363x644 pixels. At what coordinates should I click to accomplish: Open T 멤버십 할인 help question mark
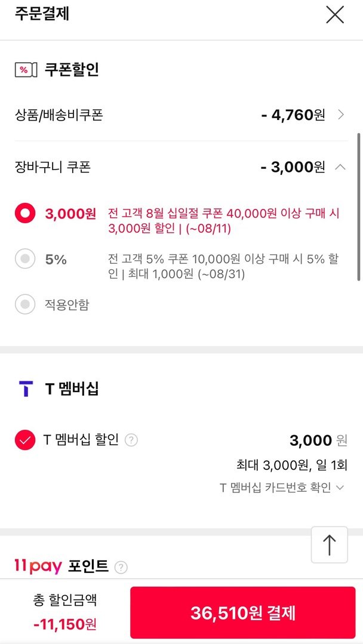[131, 440]
